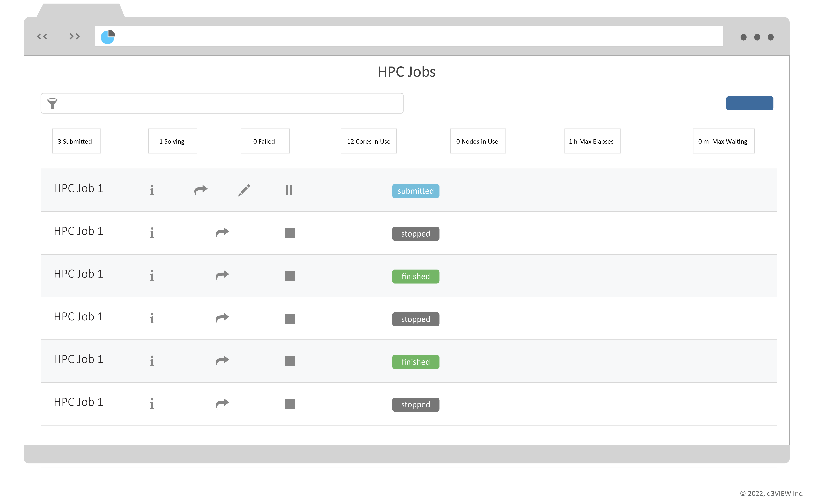Screen dimensions: 813x504
Task: Select the 1 Solving stat box
Action: click(x=172, y=141)
